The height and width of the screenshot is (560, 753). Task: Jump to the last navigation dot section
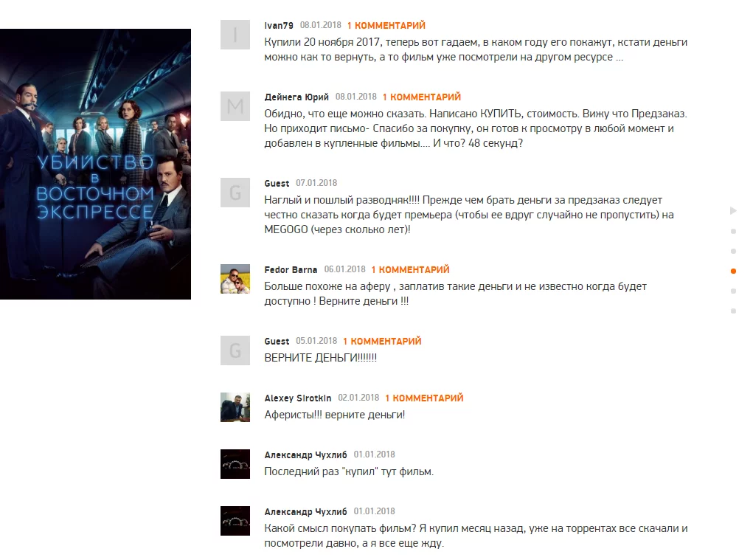pos(733,311)
